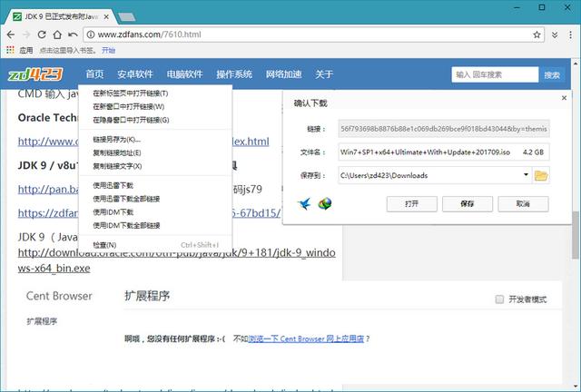581x392 pixels.
Task: Click the address bar URL
Action: (x=149, y=34)
